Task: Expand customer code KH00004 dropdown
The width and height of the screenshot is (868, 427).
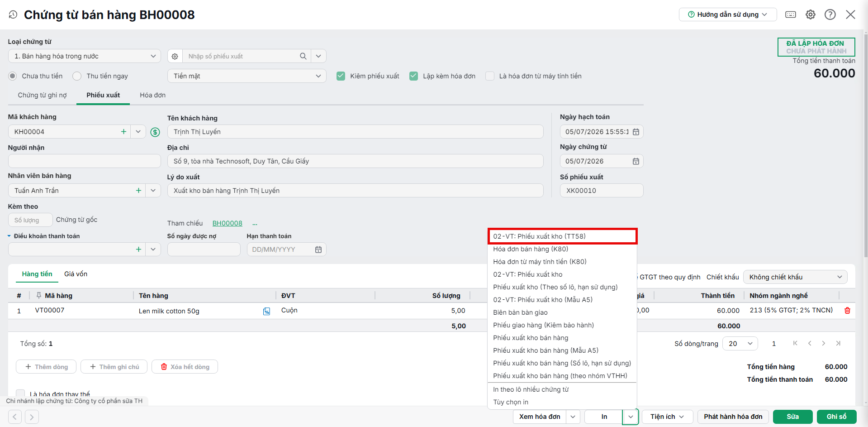Action: (138, 132)
